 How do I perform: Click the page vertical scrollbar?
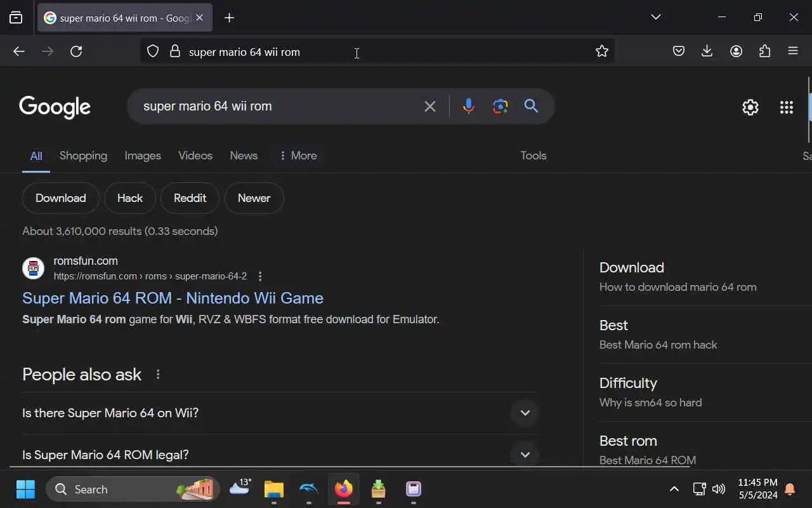tap(809, 109)
